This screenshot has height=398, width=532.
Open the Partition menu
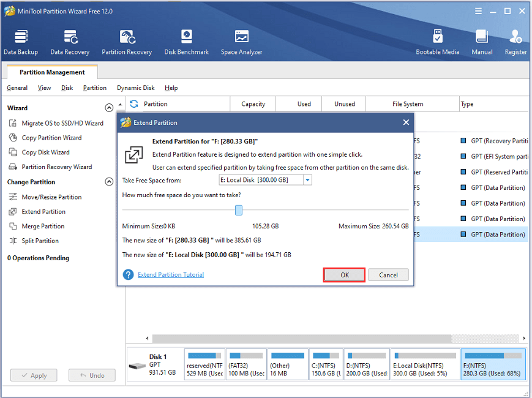tap(95, 88)
